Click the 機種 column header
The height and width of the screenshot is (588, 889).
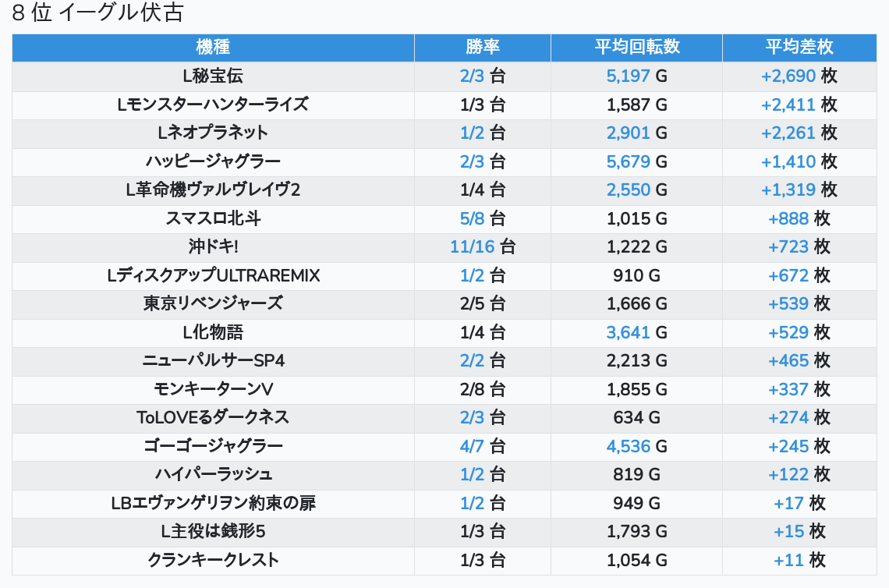pyautogui.click(x=213, y=47)
